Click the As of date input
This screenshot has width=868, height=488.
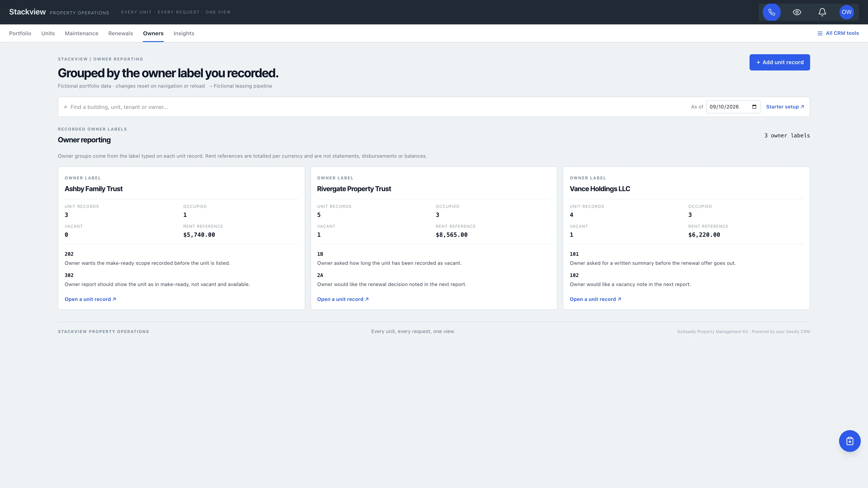pos(733,107)
